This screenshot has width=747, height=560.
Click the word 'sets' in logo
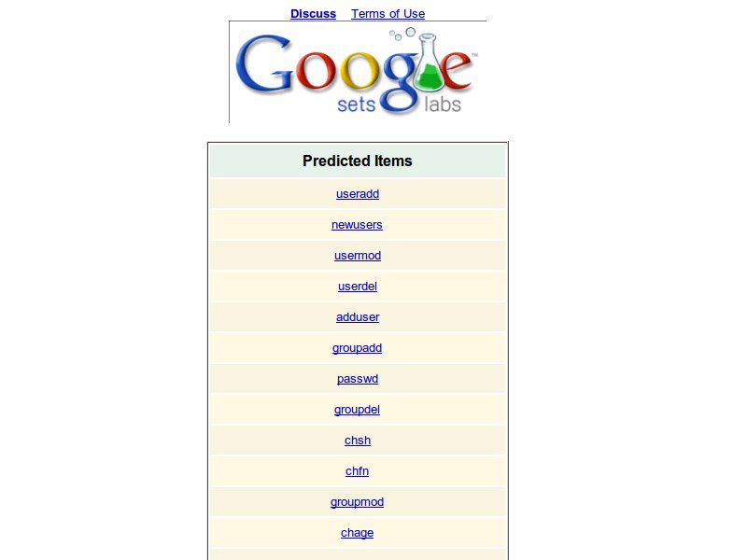point(356,105)
